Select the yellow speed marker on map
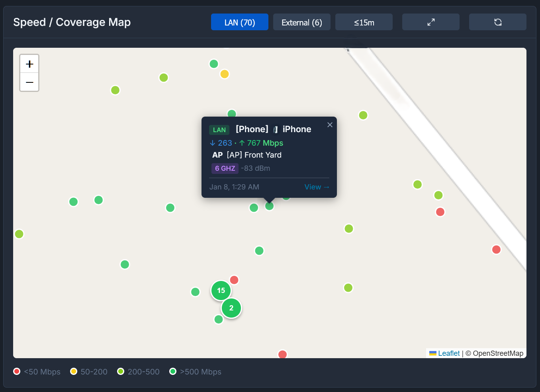The height and width of the screenshot is (392, 540). coord(225,74)
